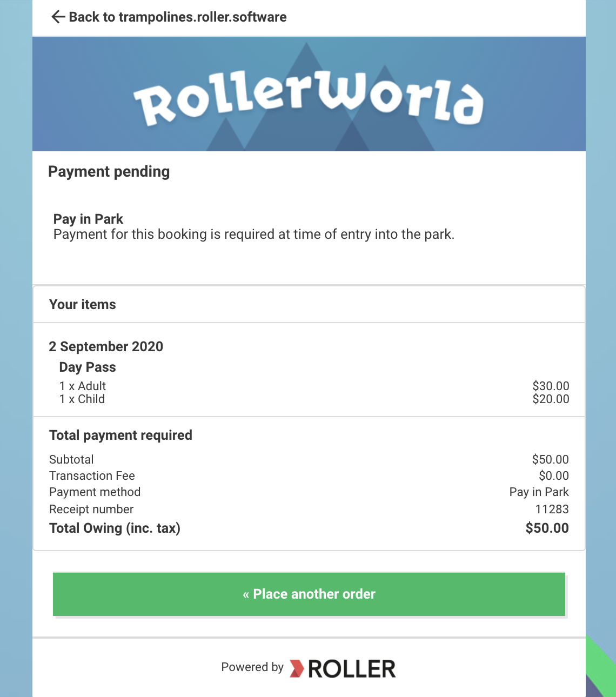Image resolution: width=616 pixels, height=697 pixels.
Task: Click the Payment method Pay in Park value
Action: tap(539, 492)
